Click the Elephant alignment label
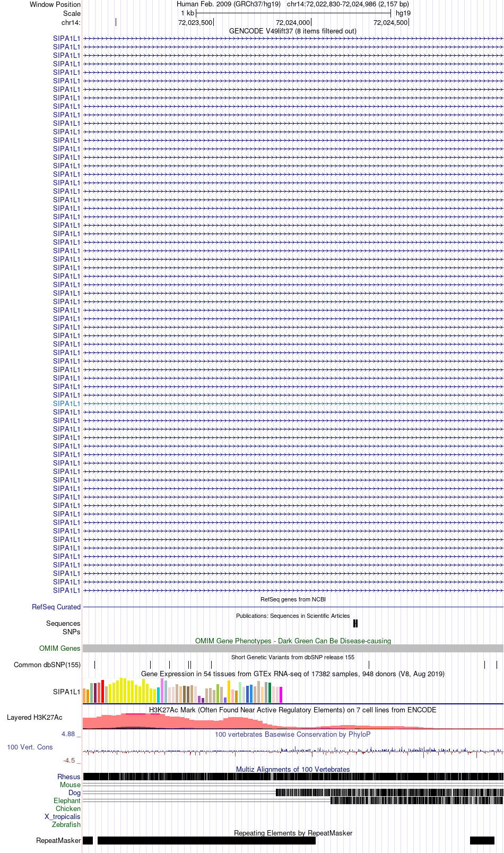The image size is (504, 853). (67, 800)
